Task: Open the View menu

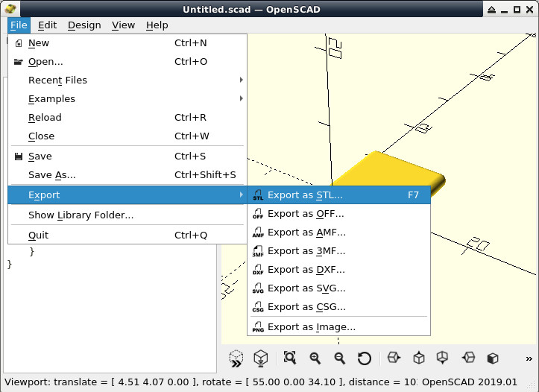Action: point(123,25)
